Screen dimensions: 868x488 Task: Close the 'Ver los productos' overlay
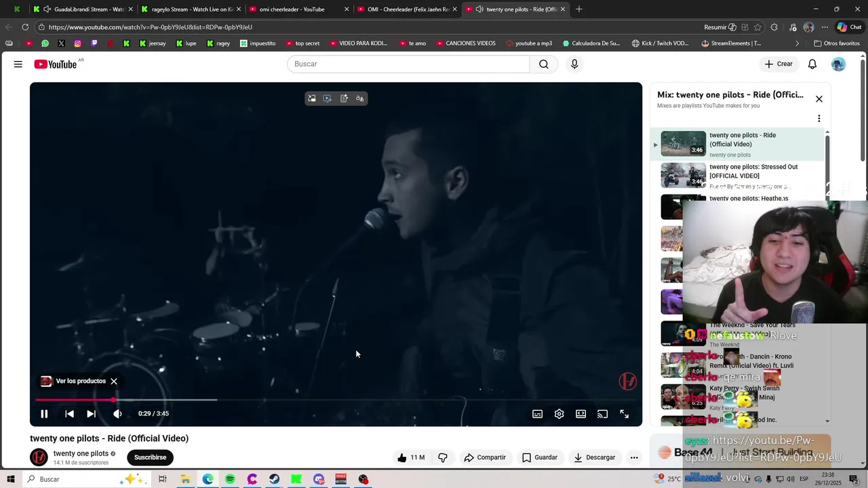114,381
